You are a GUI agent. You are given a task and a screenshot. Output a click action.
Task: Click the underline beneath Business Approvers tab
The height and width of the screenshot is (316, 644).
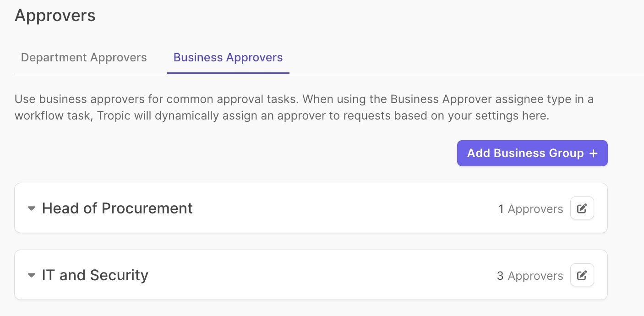(228, 73)
